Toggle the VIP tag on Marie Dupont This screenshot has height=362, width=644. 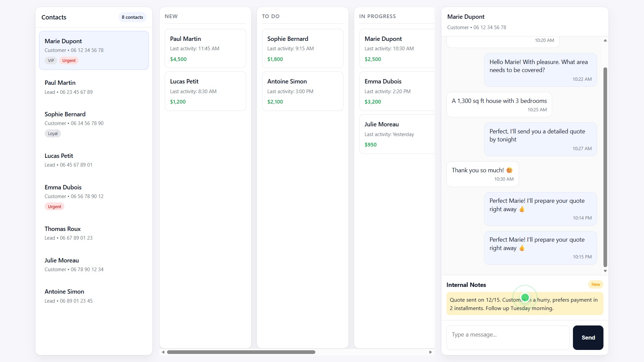[x=51, y=61]
